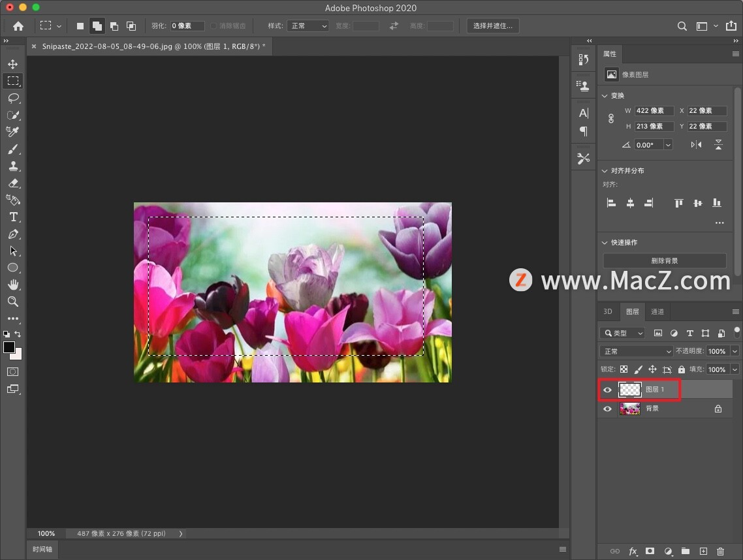Toggle visibility of the 背景 layer
The height and width of the screenshot is (560, 743).
pos(607,409)
